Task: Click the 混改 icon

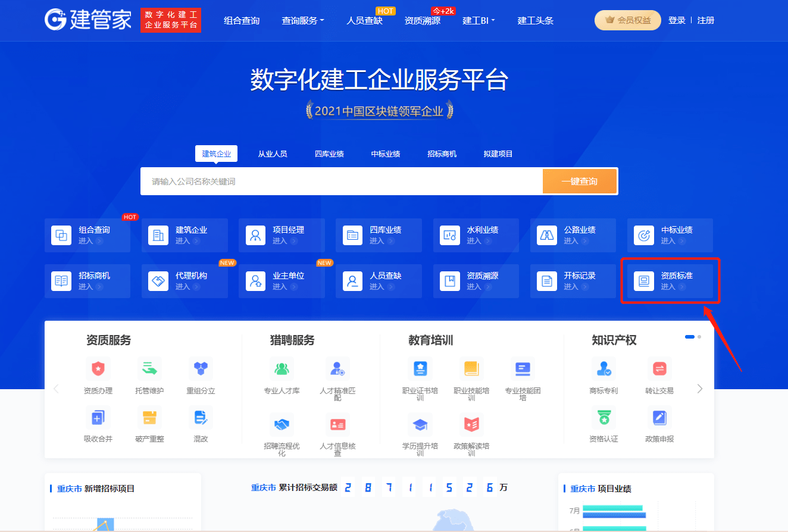Action: click(201, 418)
